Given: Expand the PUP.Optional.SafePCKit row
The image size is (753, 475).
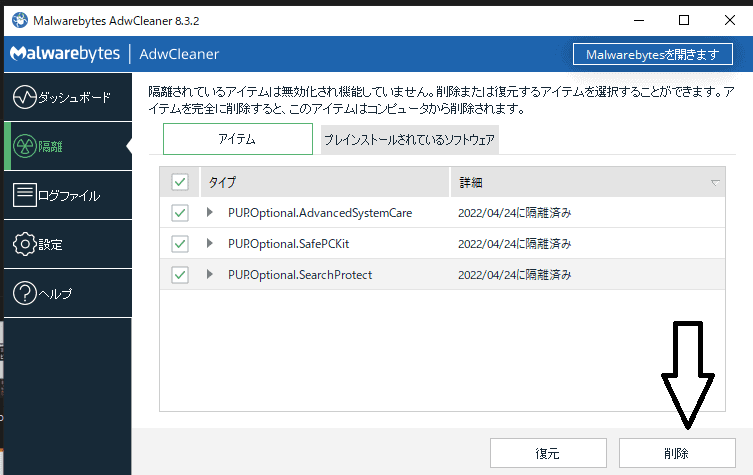Looking at the screenshot, I should 209,244.
